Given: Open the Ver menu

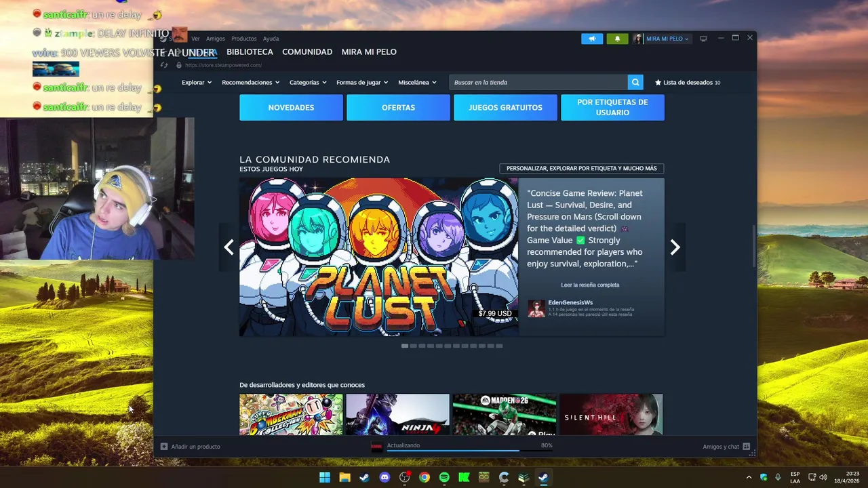Looking at the screenshot, I should [195, 39].
